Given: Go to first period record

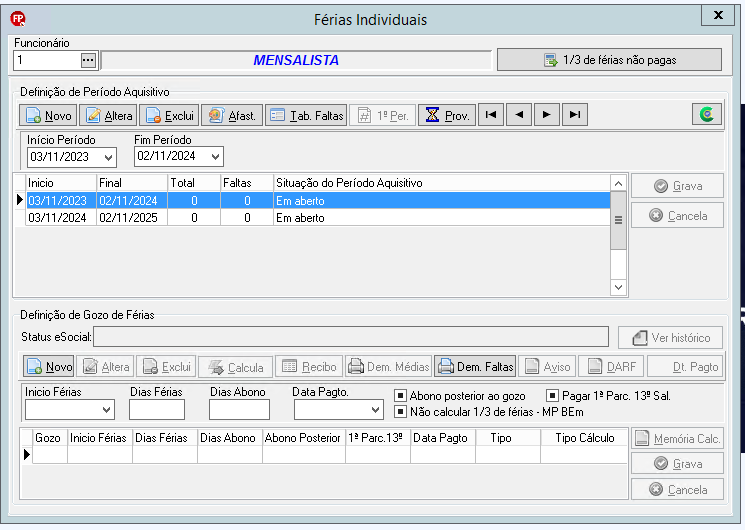Looking at the screenshot, I should (491, 115).
